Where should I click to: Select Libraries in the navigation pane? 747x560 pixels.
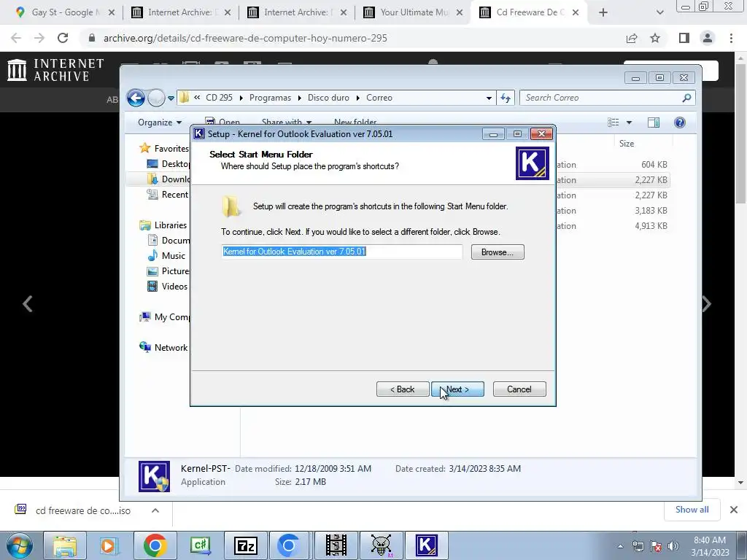(x=163, y=225)
